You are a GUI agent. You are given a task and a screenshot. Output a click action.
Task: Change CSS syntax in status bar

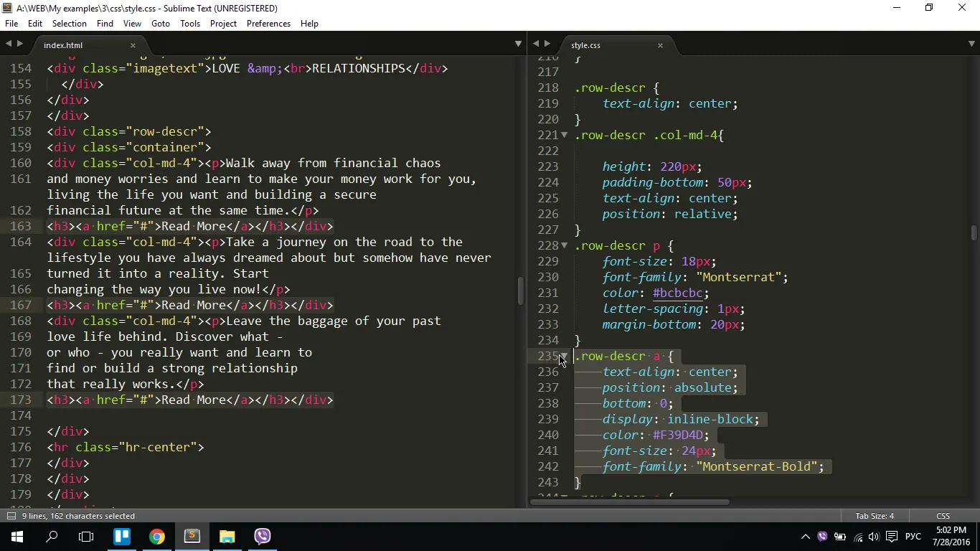click(x=943, y=516)
